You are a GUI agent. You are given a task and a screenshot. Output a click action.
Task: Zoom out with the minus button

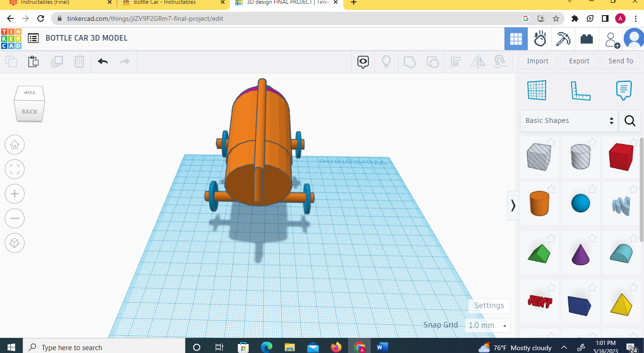pyautogui.click(x=15, y=218)
